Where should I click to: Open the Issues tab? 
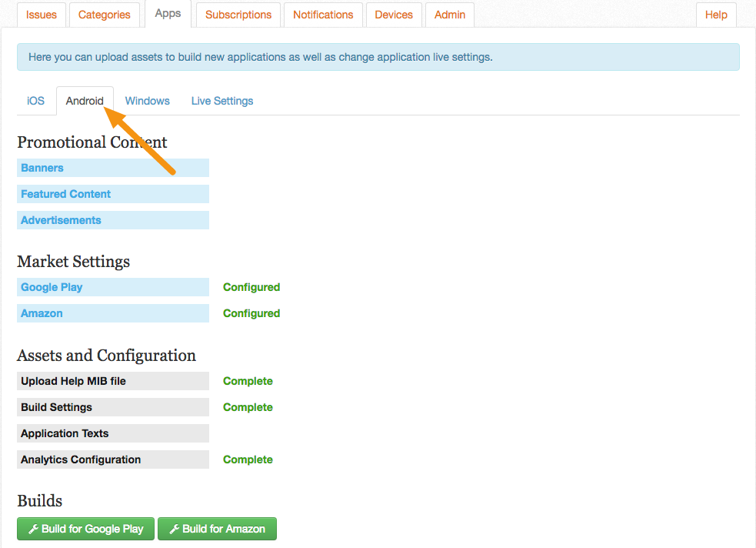click(x=42, y=15)
